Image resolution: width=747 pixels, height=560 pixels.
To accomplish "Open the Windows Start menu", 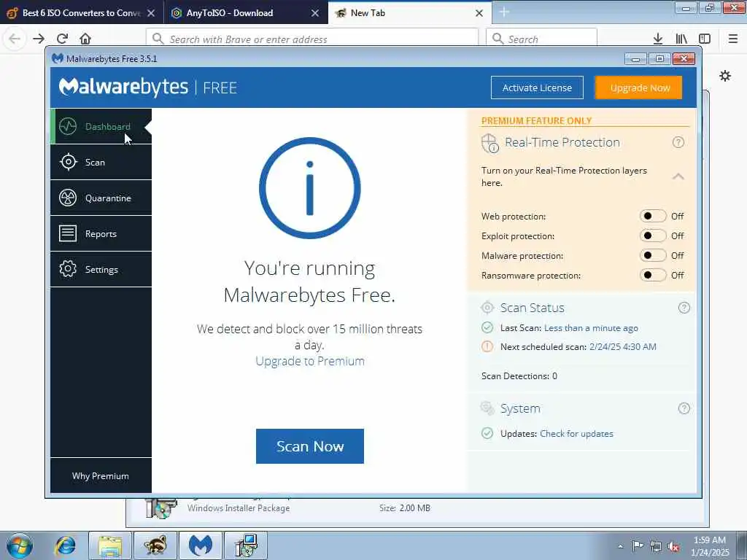I will click(x=20, y=545).
